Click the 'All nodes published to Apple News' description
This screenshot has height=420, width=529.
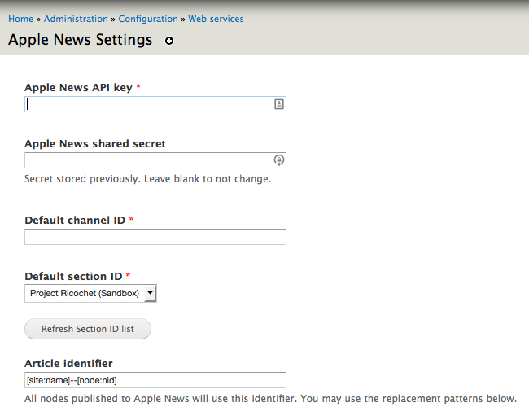point(270,399)
